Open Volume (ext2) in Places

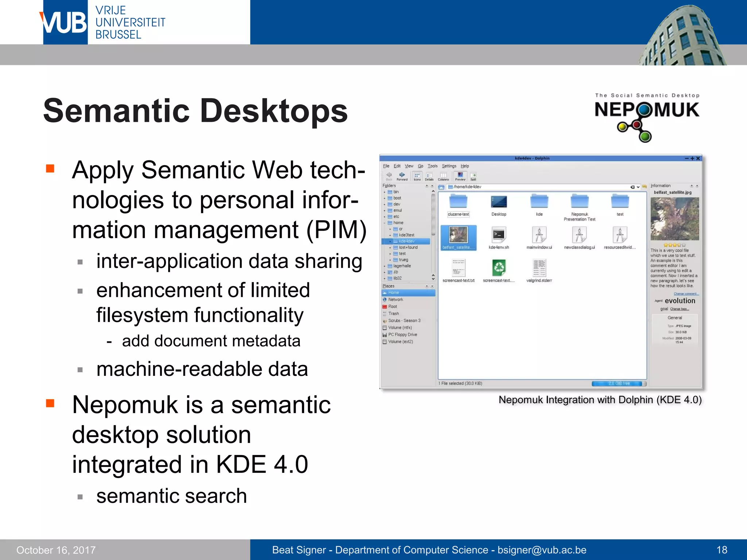(398, 342)
